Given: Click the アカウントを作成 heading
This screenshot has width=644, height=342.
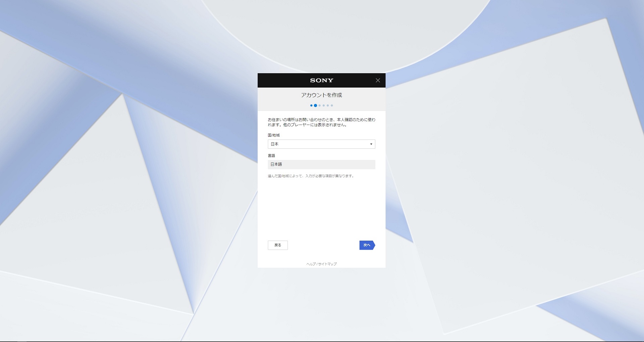Looking at the screenshot, I should (321, 95).
